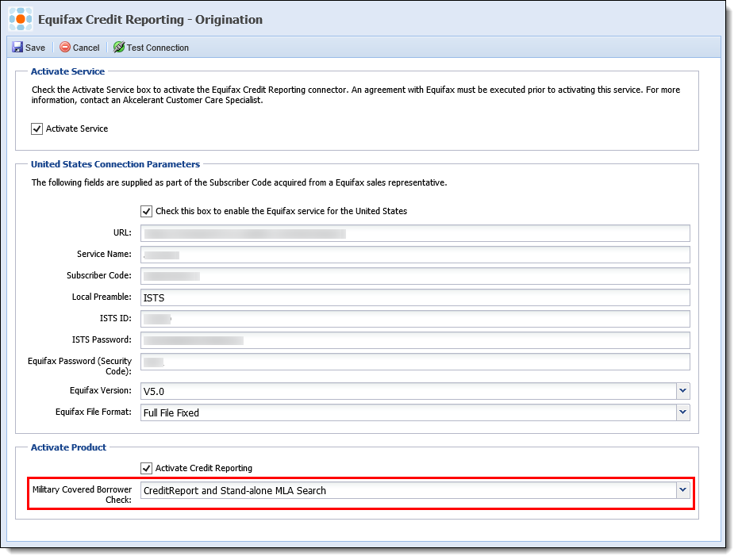Click the Equifax File Format label

pyautogui.click(x=93, y=412)
